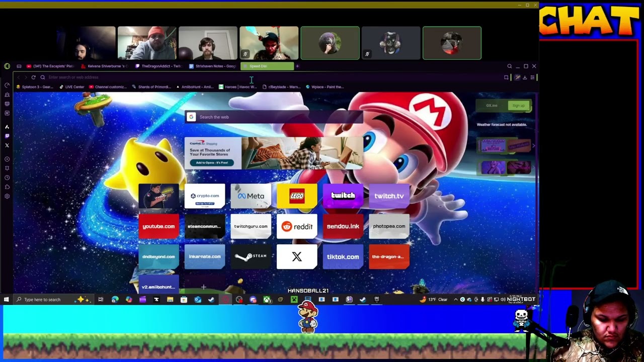Open the Meta speed dial tile

pos(251,196)
